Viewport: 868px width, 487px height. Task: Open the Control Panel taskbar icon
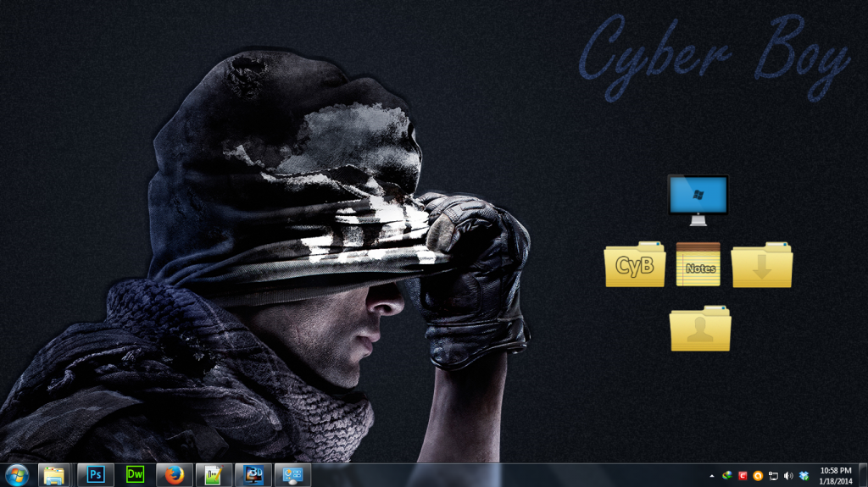coord(292,475)
